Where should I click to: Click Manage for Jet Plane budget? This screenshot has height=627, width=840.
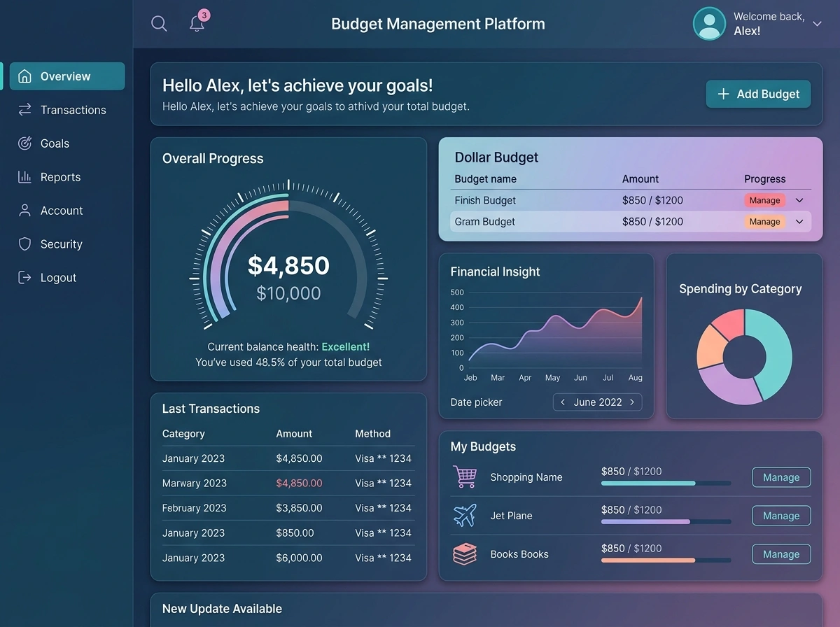[x=781, y=516]
